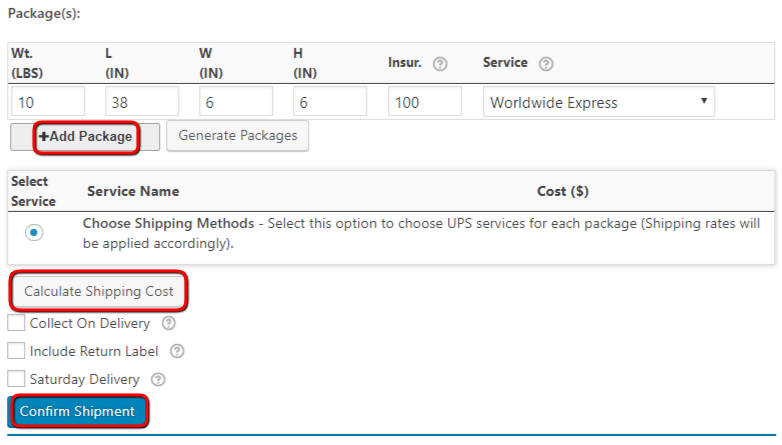Open the Service help tooltip icon
Image resolution: width=782 pixels, height=445 pixels.
[x=546, y=64]
